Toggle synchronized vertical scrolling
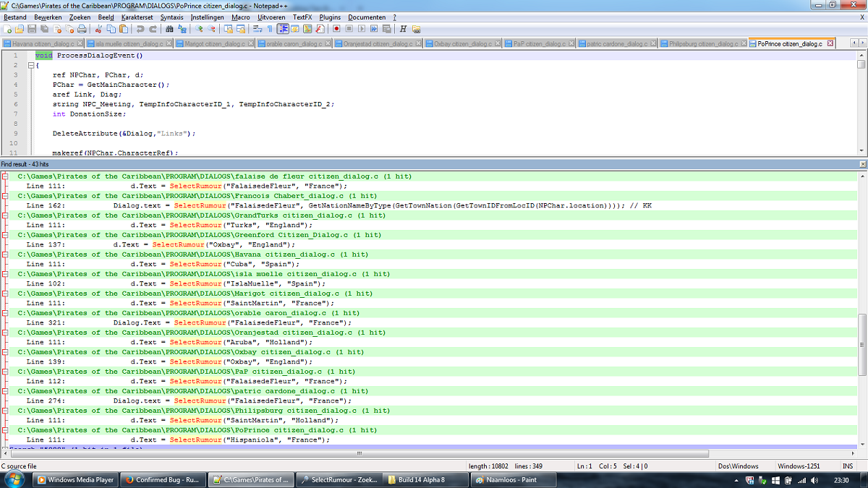 [228, 29]
